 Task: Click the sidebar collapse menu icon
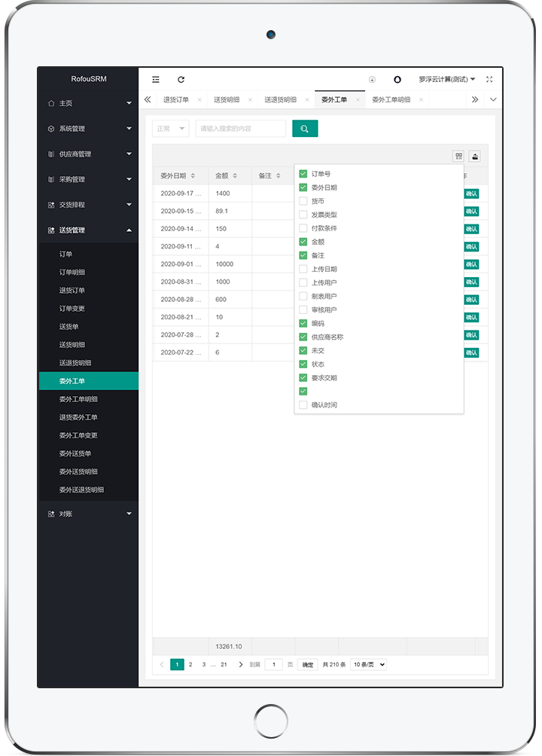click(x=156, y=79)
